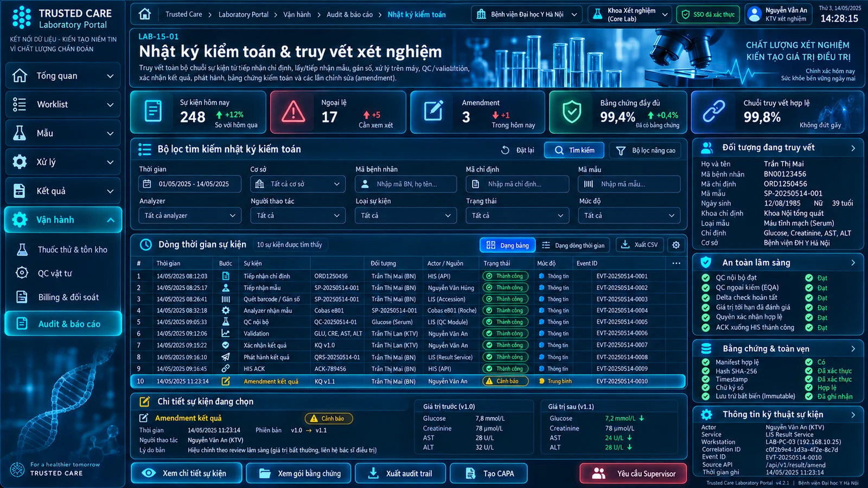Click the Chuỗi truy vết chain link icon
Screen dimensions: 868x488
coord(714,112)
